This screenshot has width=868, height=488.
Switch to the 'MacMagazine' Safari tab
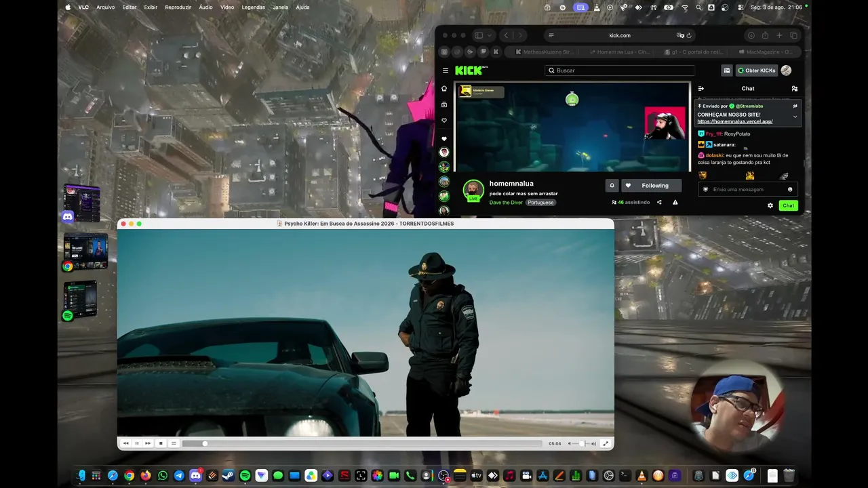click(766, 52)
